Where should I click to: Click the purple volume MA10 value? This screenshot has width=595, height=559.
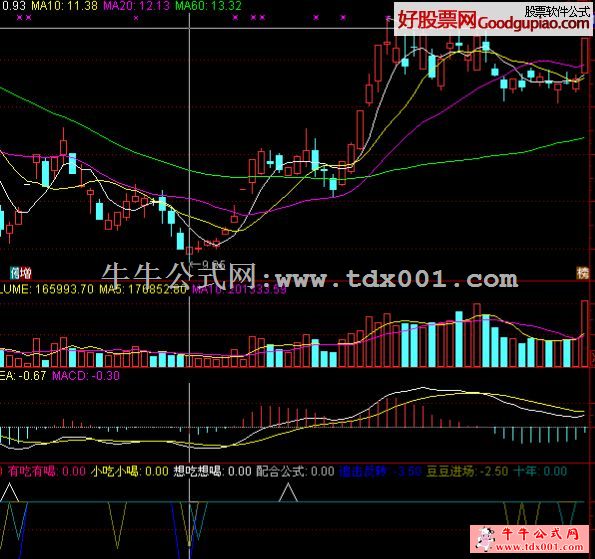239,290
